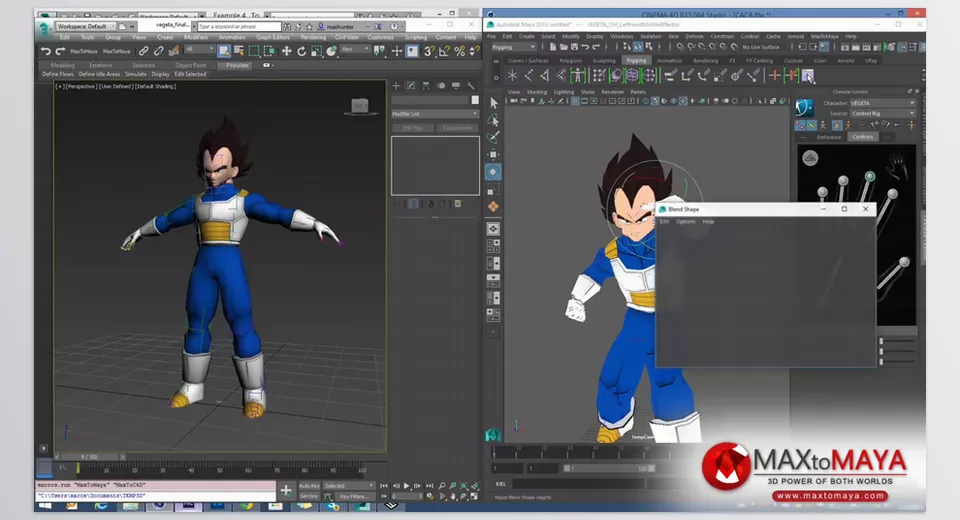Redo action in 3ds Max toolbar
This screenshot has width=960, height=520.
pos(60,51)
